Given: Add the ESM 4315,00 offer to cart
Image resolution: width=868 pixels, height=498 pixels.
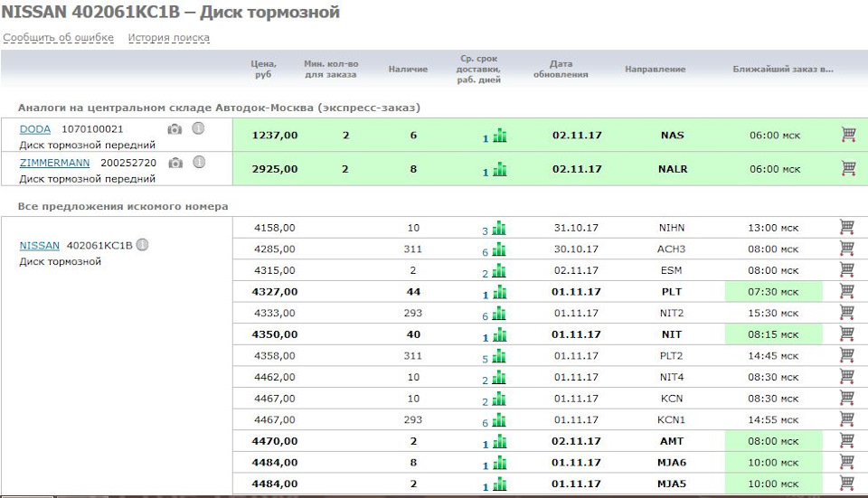Looking at the screenshot, I should (846, 269).
